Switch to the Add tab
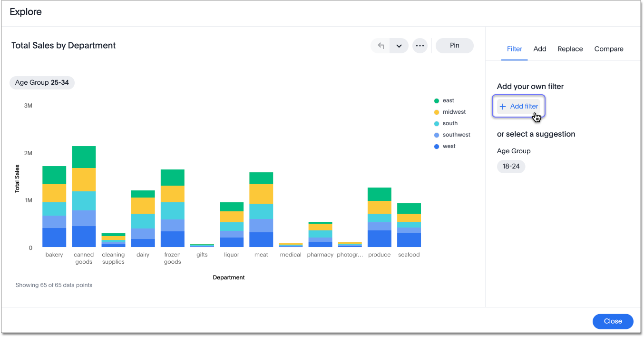 pyautogui.click(x=539, y=49)
